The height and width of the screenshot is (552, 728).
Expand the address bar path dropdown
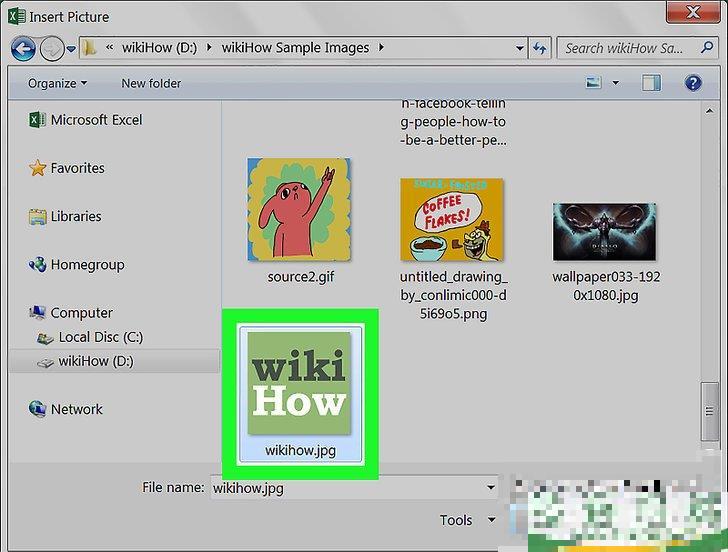point(519,47)
